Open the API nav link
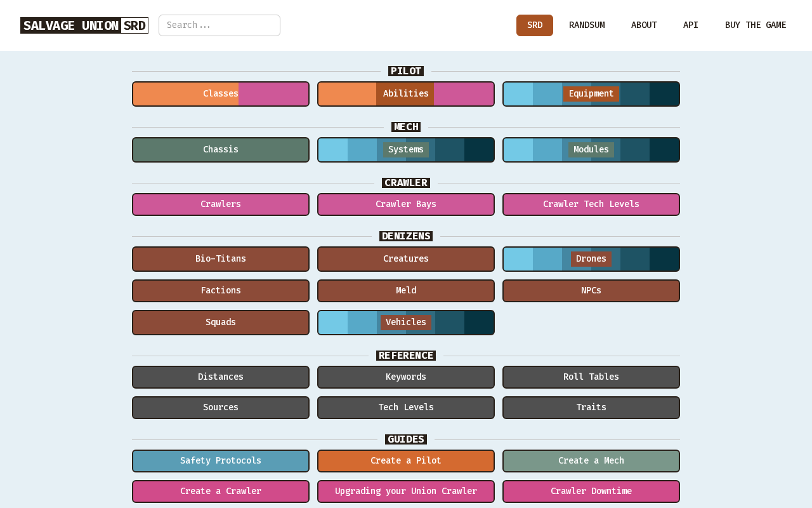The width and height of the screenshot is (812, 508). click(x=691, y=25)
